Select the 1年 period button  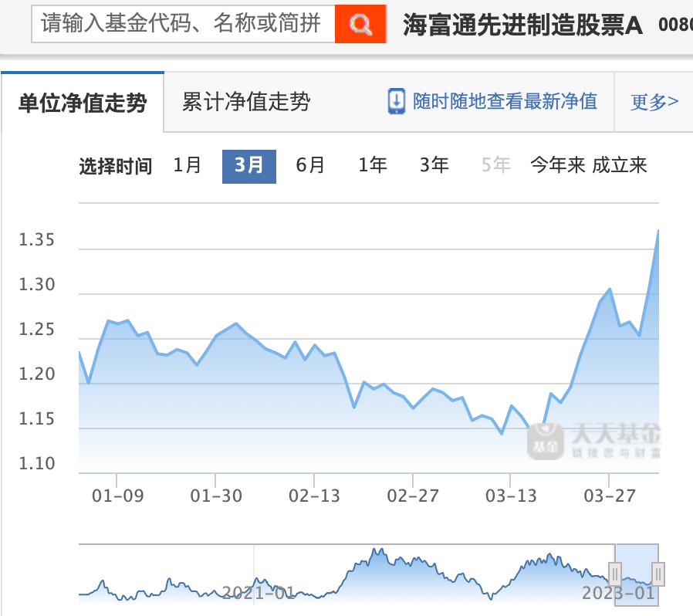coord(372,166)
